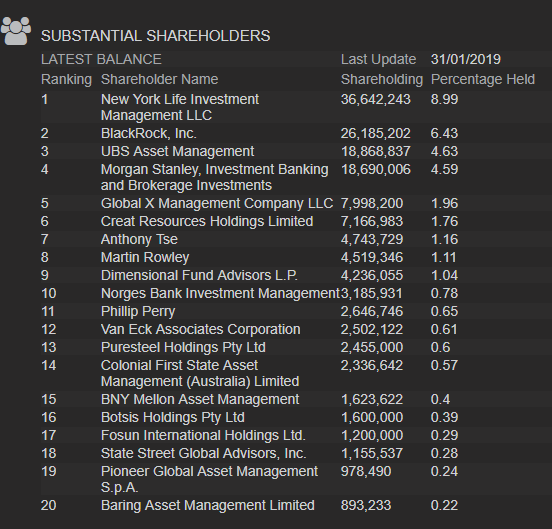Click percentage 8.99
The height and width of the screenshot is (529, 552).
tap(444, 99)
